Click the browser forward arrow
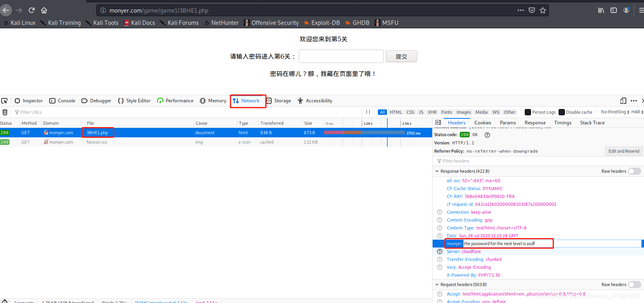644x303 pixels. pos(19,10)
